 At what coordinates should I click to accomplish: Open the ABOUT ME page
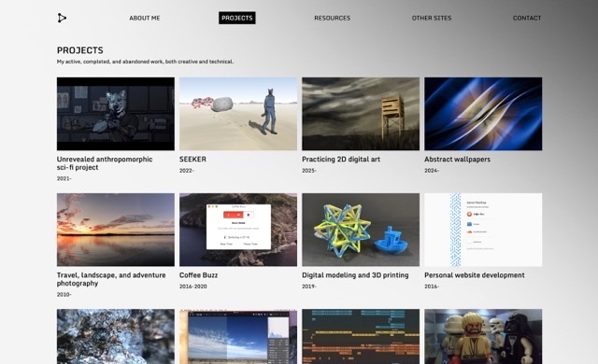(145, 18)
